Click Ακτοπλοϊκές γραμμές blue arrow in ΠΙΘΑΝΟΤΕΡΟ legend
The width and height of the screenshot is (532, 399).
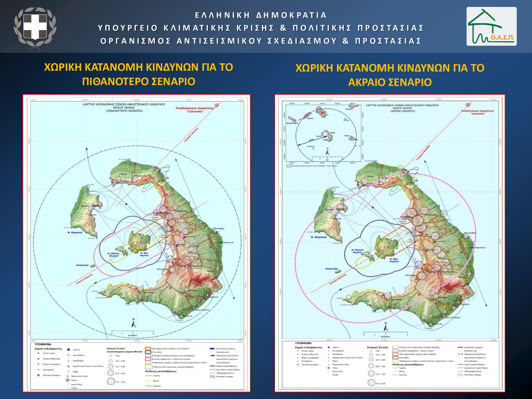(212, 348)
